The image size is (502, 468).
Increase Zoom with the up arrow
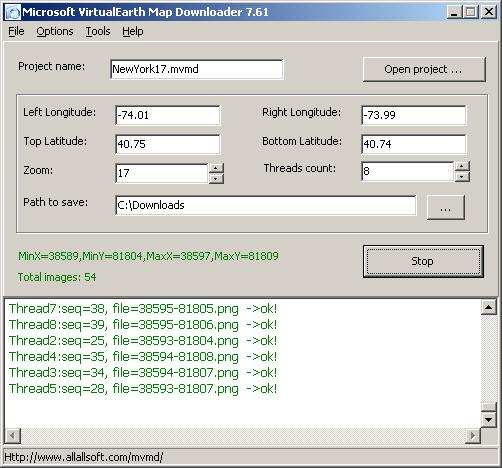click(x=217, y=168)
